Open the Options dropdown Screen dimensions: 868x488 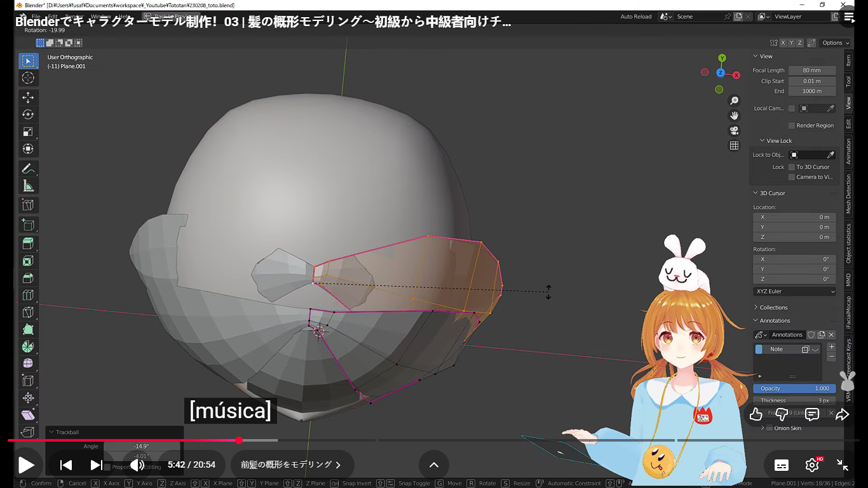[x=836, y=43]
